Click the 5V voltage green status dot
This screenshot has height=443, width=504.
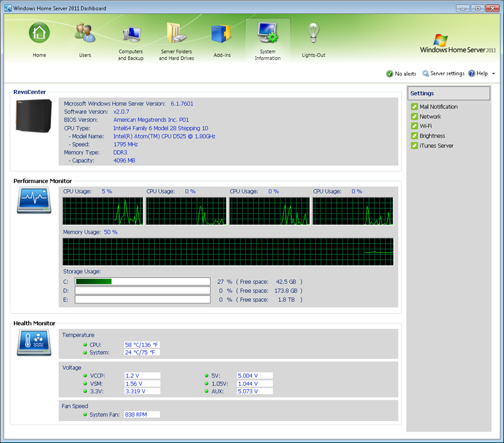coord(207,376)
